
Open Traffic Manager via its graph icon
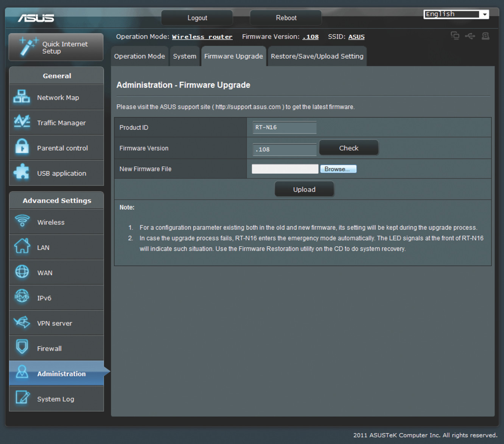coord(22,122)
